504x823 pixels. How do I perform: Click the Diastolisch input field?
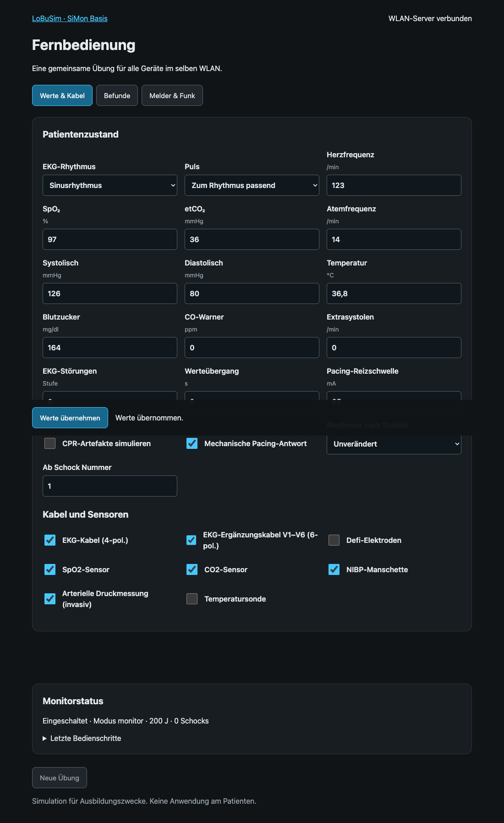252,293
